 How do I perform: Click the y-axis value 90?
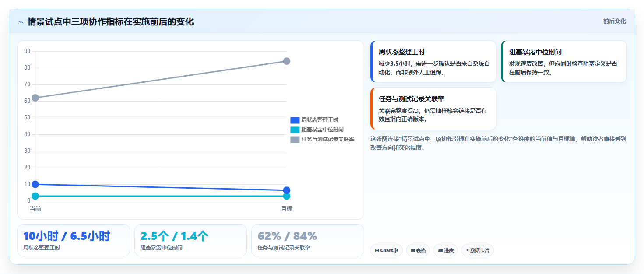click(27, 51)
